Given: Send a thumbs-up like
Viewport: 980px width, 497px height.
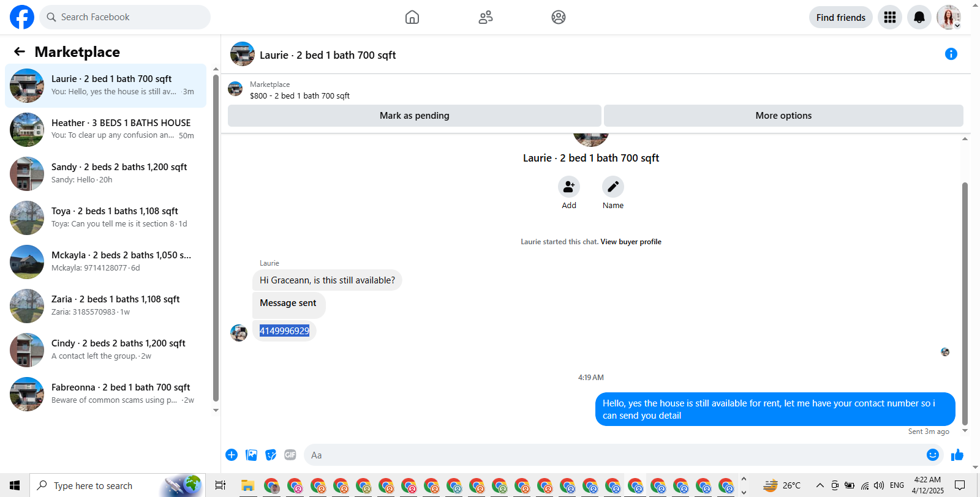Looking at the screenshot, I should click(x=957, y=455).
